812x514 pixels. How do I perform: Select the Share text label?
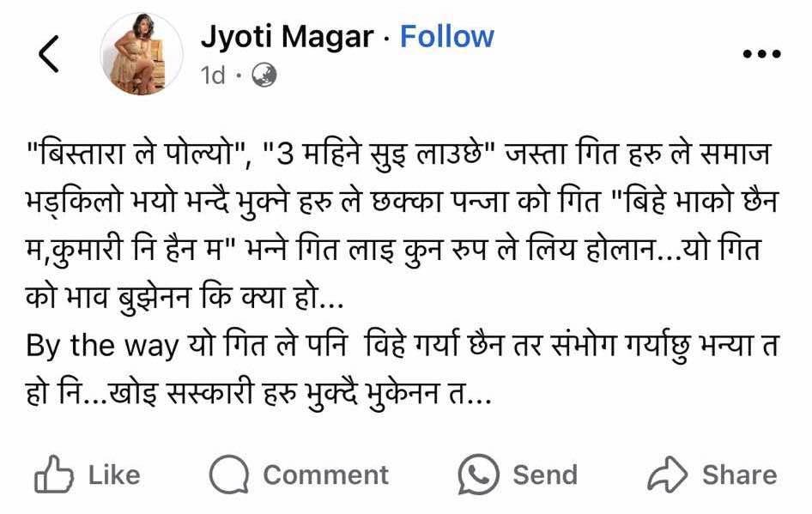click(740, 475)
